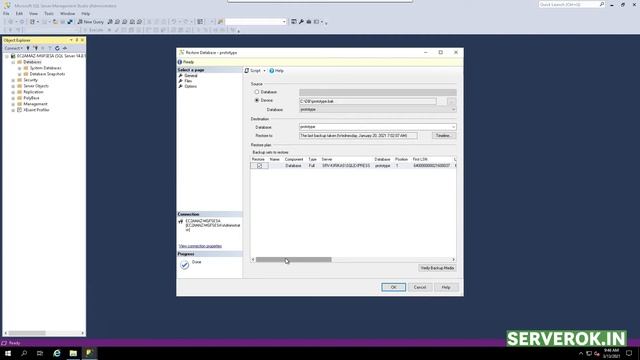Click the backup sets horizontal scrollbar thumb
This screenshot has width=640, height=360.
pos(293,260)
